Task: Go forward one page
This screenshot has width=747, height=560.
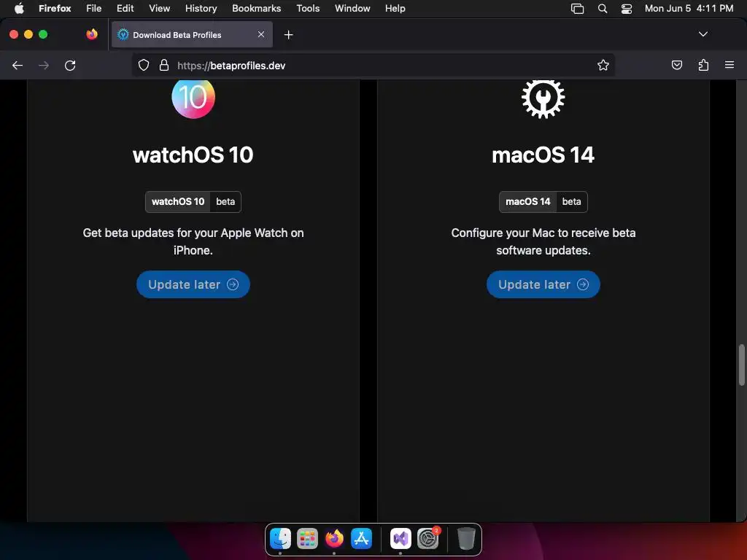Action: pyautogui.click(x=44, y=65)
